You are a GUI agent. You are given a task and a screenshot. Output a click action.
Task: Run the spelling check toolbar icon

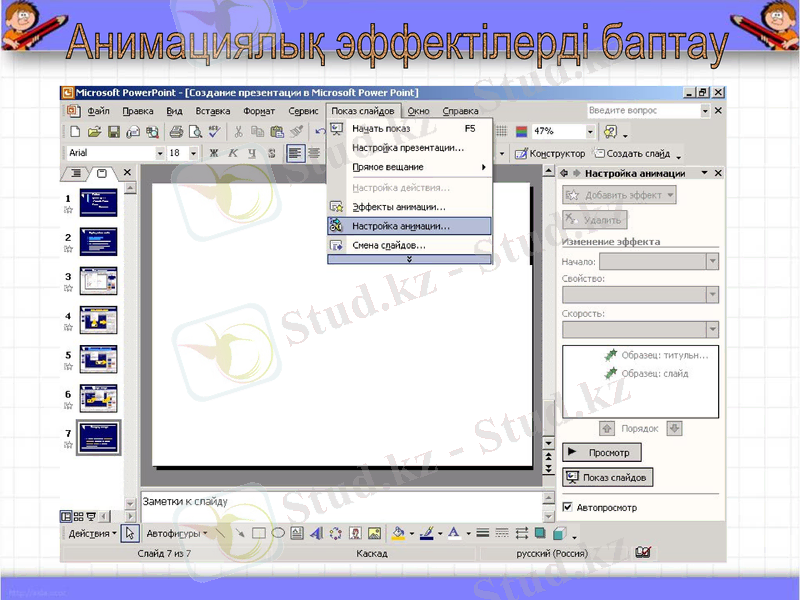[213, 131]
